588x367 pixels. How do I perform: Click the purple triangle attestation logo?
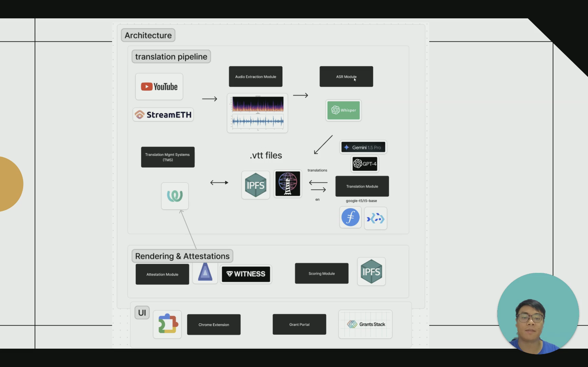coord(205,273)
